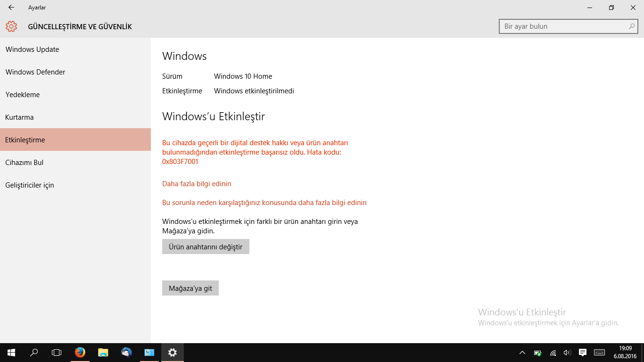Open the Wi-Fi network tray icon
This screenshot has height=362, width=644.
553,353
